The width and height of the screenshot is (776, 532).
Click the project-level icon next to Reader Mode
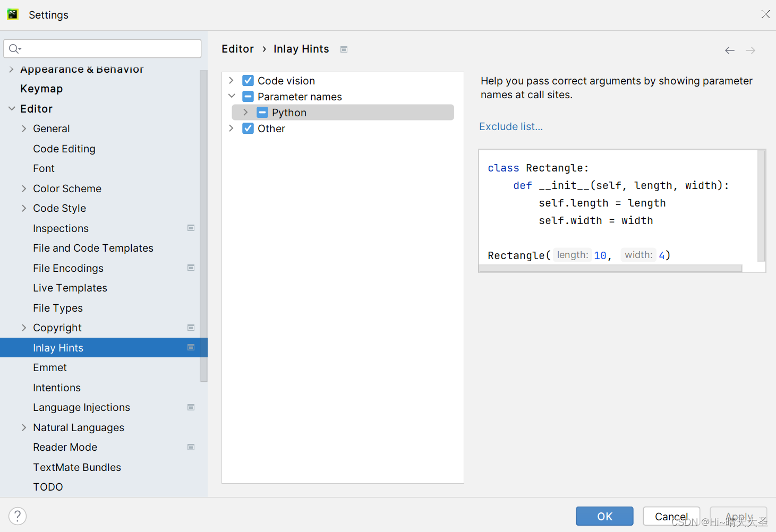[191, 447]
